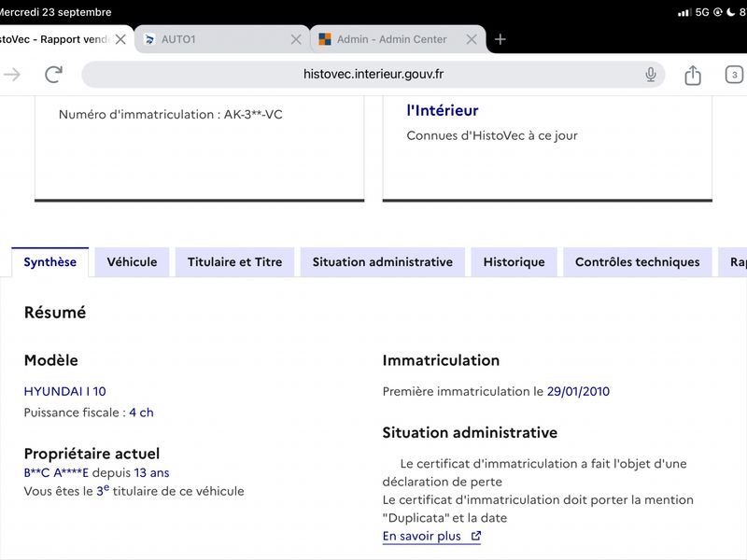The width and height of the screenshot is (747, 560).
Task: Tap the histovec.interieur.gouv.fr address field
Action: pyautogui.click(x=373, y=75)
